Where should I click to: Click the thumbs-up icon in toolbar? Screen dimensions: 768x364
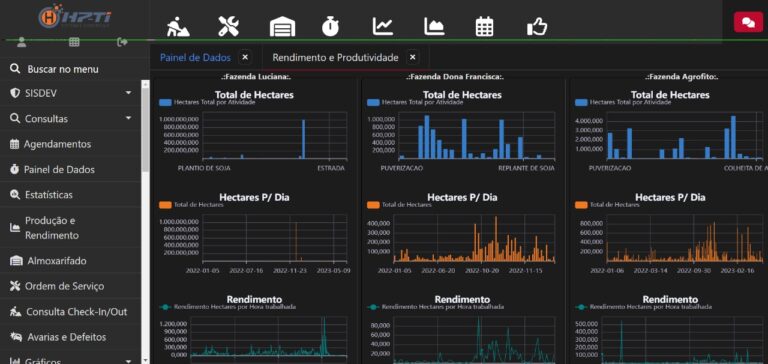coord(537,26)
